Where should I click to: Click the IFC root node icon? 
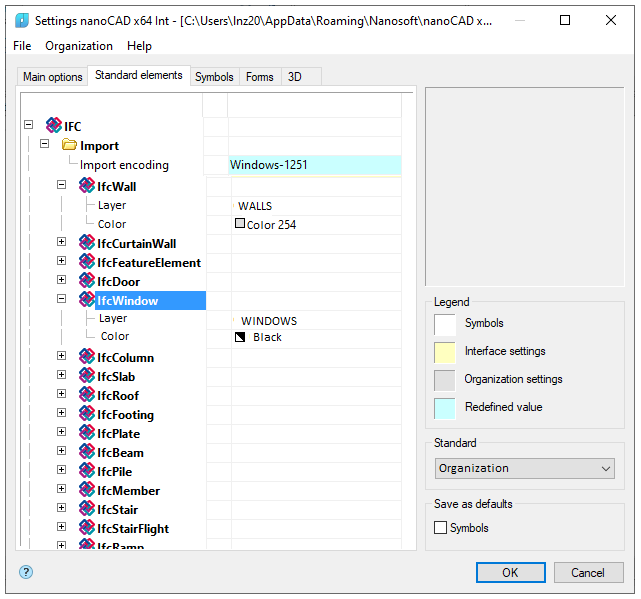54,125
